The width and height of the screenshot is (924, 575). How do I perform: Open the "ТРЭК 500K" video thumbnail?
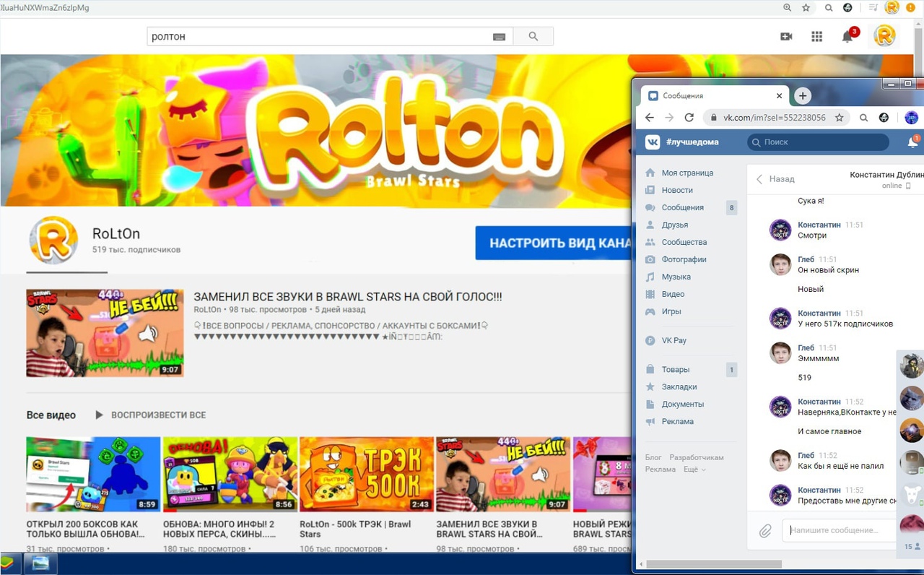pyautogui.click(x=367, y=474)
